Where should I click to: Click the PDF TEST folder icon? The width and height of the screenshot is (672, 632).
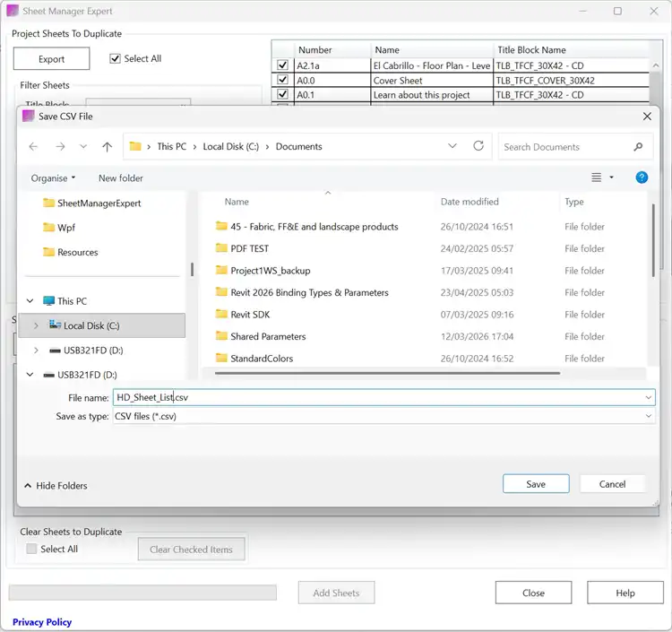click(222, 248)
